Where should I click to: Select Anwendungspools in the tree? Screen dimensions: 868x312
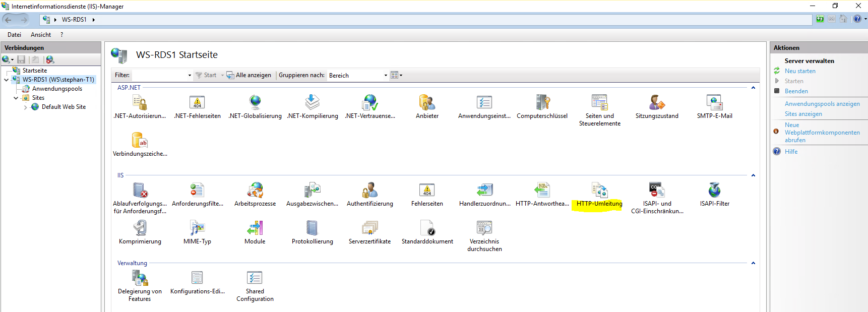57,89
